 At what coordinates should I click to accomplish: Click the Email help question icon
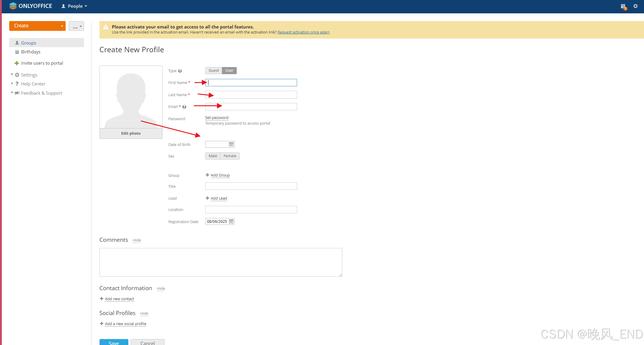(x=184, y=107)
